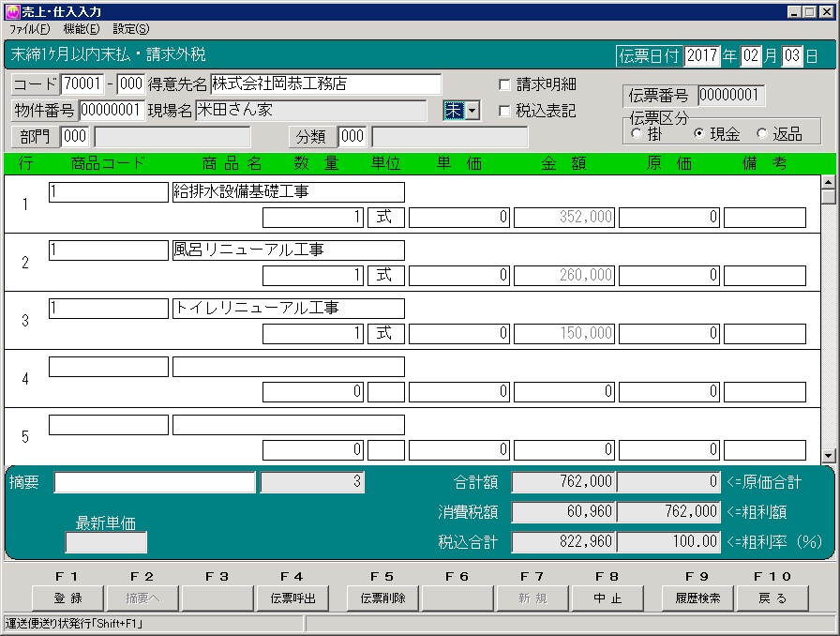The image size is (840, 636).
Task: Click the 伝票番号 label button
Action: coord(659,96)
